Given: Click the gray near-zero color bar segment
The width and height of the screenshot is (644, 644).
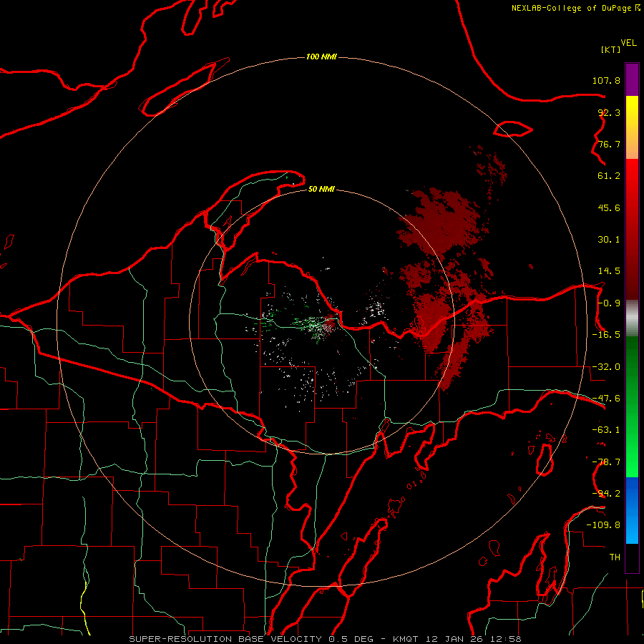Looking at the screenshot, I should point(632,318).
